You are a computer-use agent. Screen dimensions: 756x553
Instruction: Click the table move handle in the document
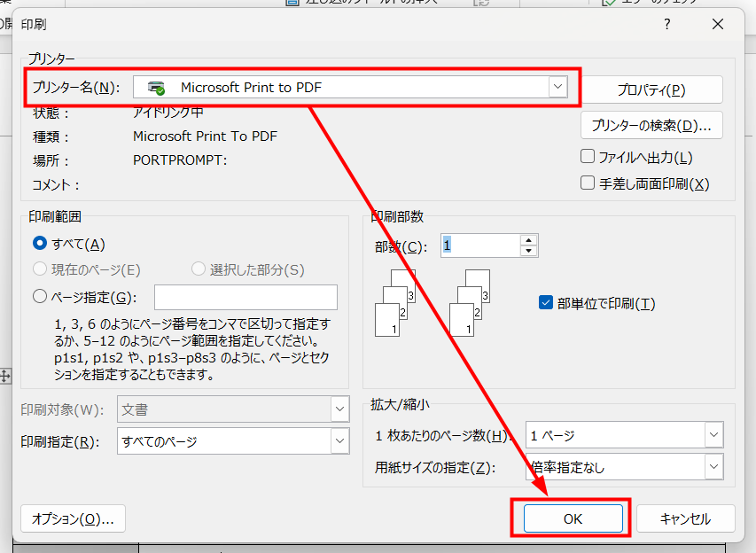point(4,376)
